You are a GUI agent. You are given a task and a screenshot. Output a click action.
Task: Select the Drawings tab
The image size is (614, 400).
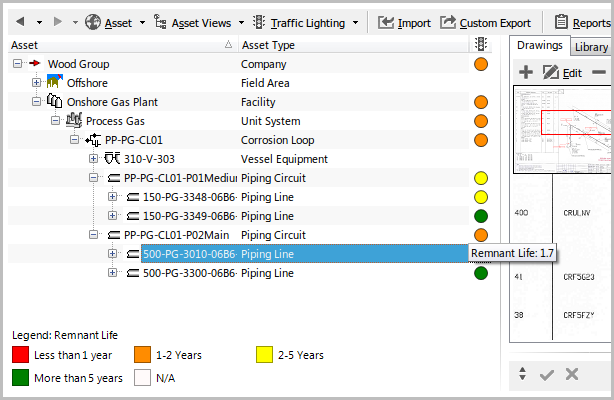(540, 46)
